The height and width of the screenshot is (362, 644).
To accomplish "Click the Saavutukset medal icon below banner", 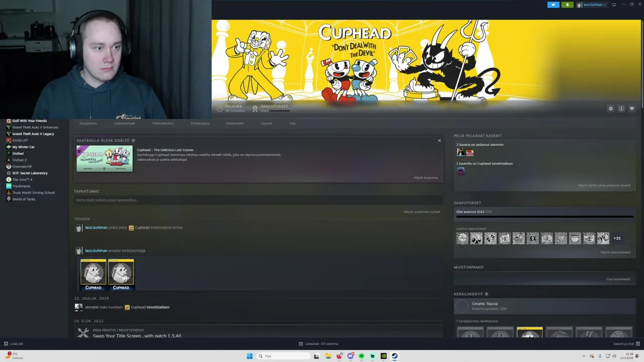I will point(255,108).
